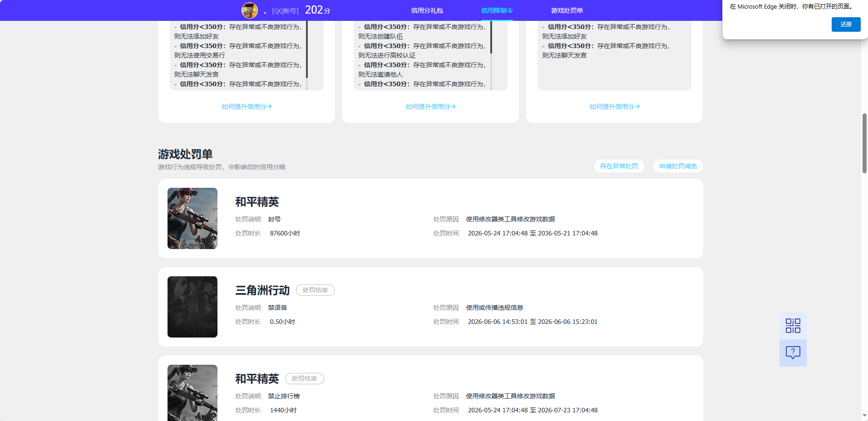Click the 封号 penalty description
The width and height of the screenshot is (868, 421).
[x=274, y=219]
